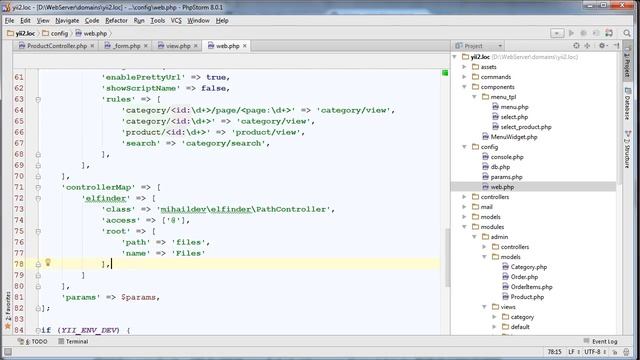Click the config breadcrumb in navigation bar

pyautogui.click(x=55, y=33)
